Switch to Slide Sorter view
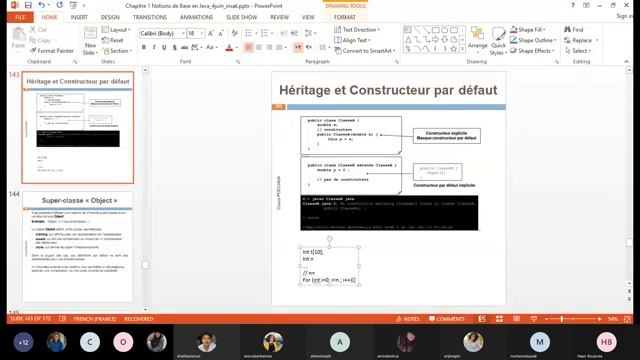This screenshot has width=640, height=360. (x=499, y=319)
